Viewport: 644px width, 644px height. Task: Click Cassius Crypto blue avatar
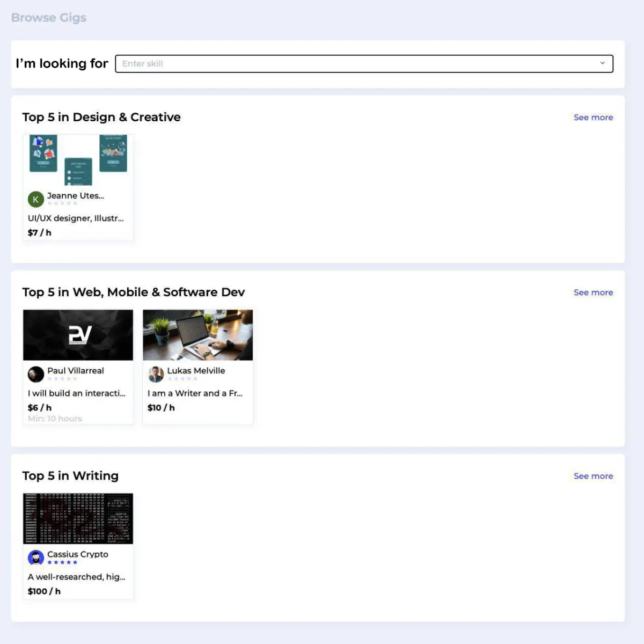click(36, 558)
